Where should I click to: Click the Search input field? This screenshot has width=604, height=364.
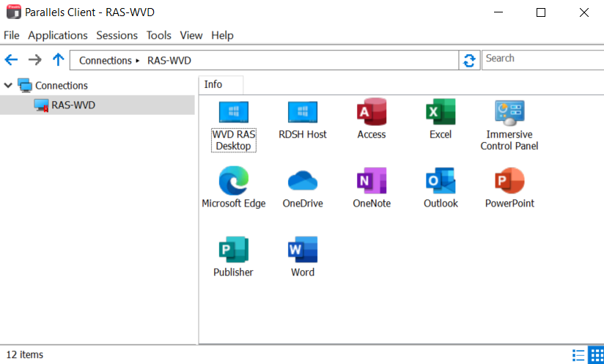[x=542, y=59]
